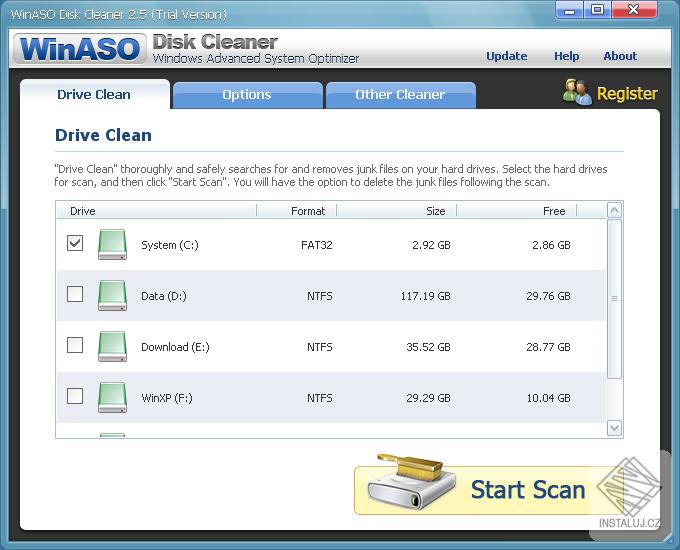Close the WinASO Disk Cleaner window

[634, 10]
